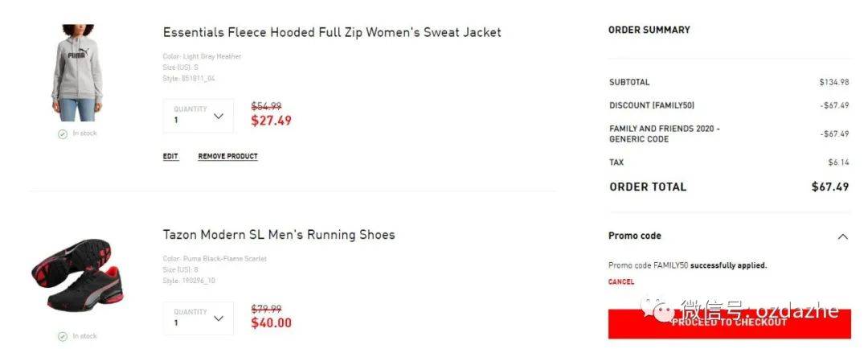Remove the sweat jacket product from cart
The image size is (868, 349).
(x=227, y=156)
